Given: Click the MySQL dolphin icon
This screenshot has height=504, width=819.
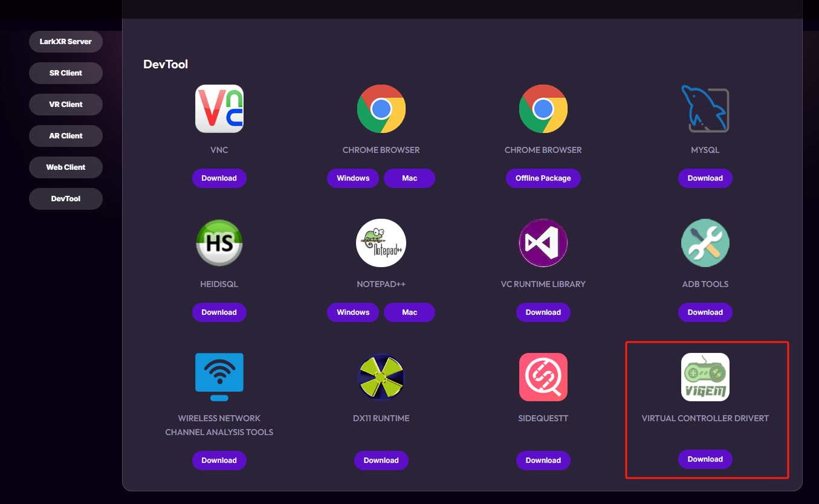Looking at the screenshot, I should click(705, 109).
